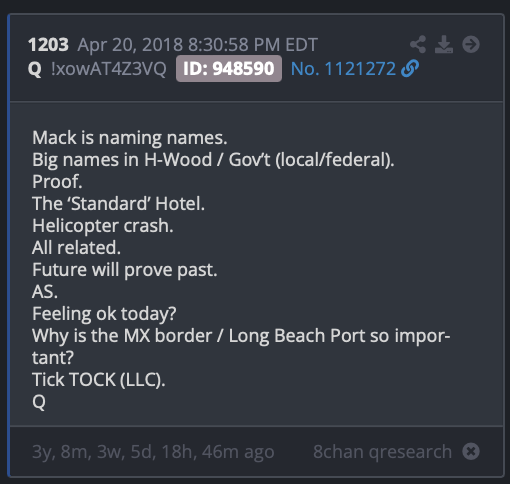
Task: Select the post number 1203
Action: (48, 45)
